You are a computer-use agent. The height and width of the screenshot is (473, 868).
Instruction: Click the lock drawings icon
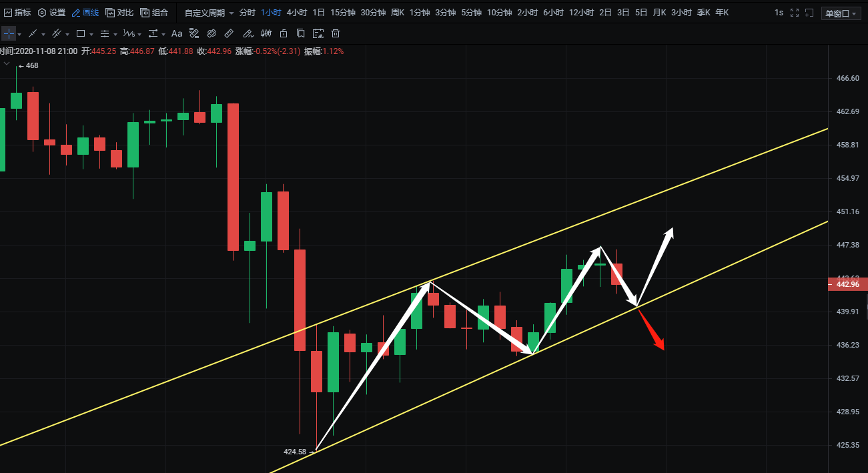[x=284, y=33]
